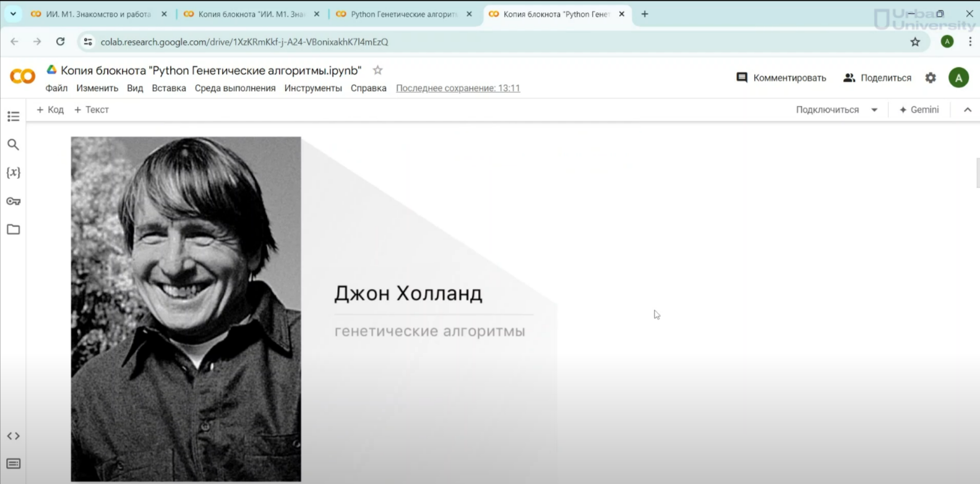Bookmark this page with the star icon

[915, 42]
